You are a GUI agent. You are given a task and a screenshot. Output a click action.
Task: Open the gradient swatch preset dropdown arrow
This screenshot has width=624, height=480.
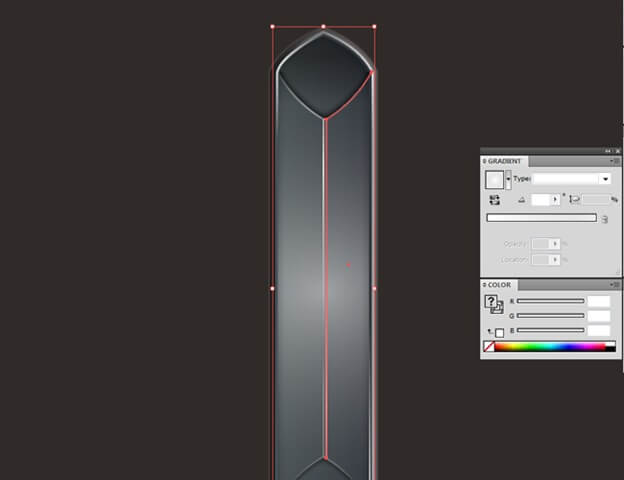point(508,180)
